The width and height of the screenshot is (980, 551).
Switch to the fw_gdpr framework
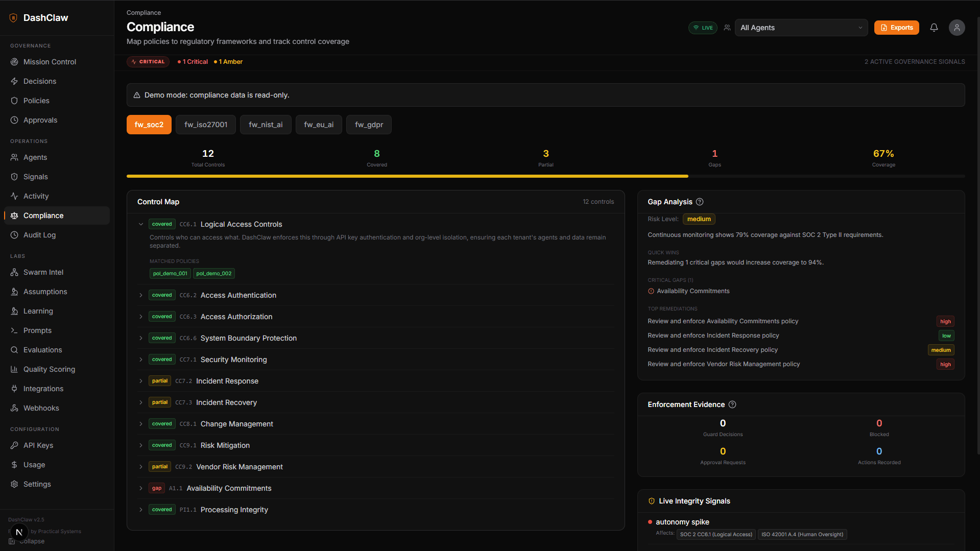[x=368, y=124]
